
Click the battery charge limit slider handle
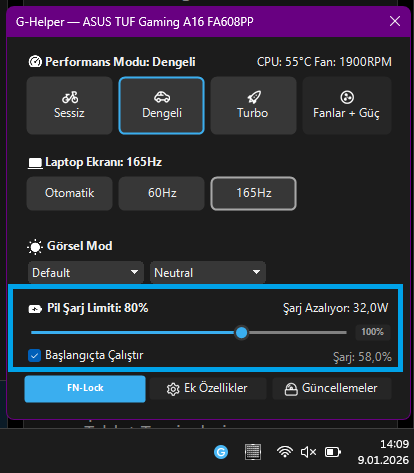[241, 332]
